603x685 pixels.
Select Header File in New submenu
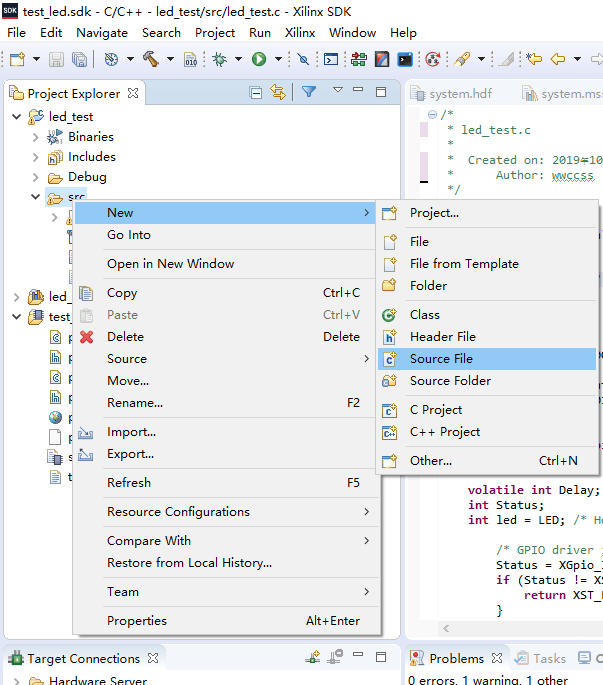tap(487, 337)
